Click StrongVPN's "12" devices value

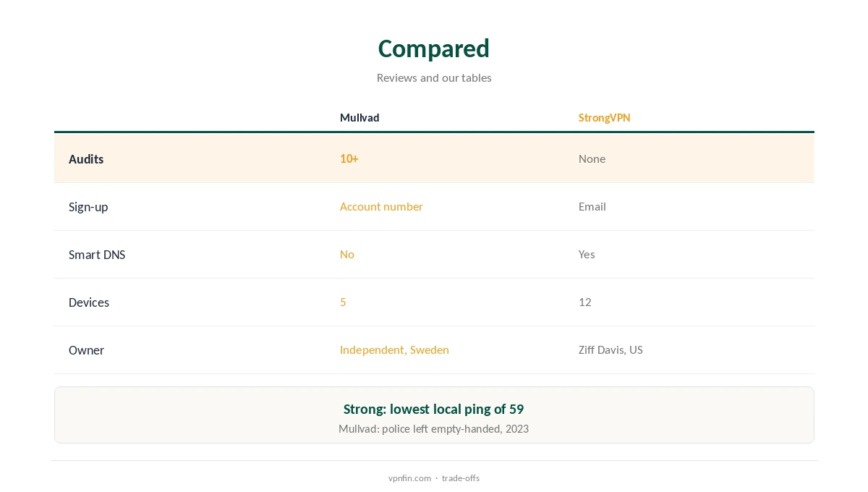click(x=585, y=302)
